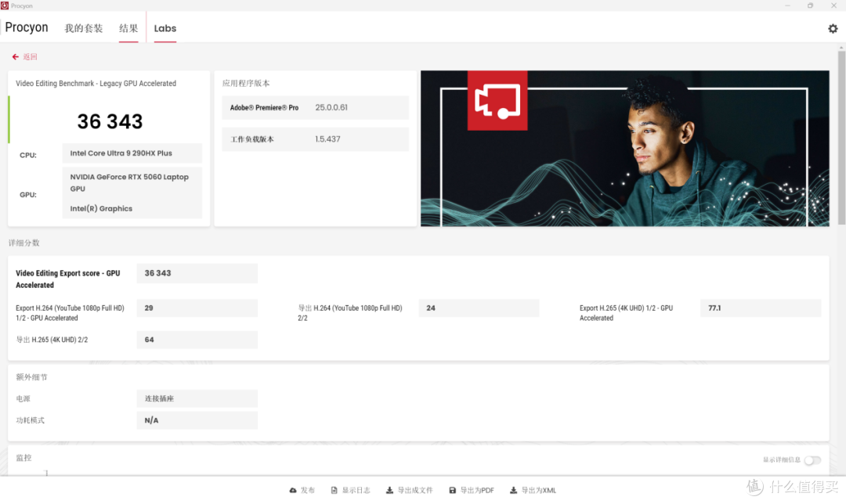Image resolution: width=846 pixels, height=504 pixels.
Task: Toggle the show detailed info switch (显示详细信息)
Action: pos(812,460)
